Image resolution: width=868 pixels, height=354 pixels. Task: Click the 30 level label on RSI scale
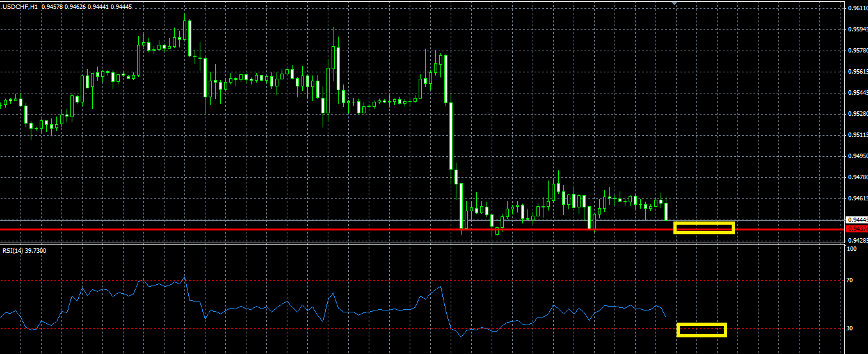[x=851, y=328]
